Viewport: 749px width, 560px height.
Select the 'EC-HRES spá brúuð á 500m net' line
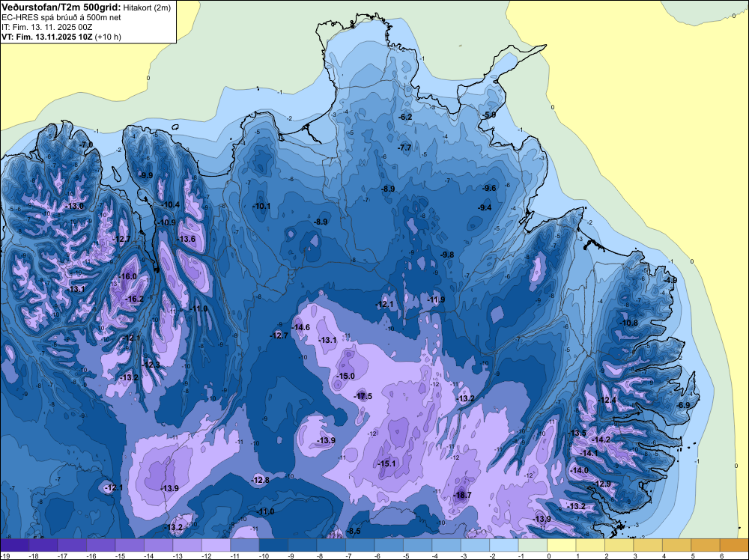[x=61, y=17]
